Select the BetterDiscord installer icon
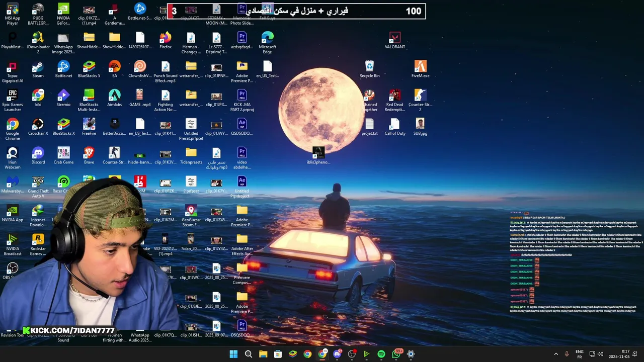Image resolution: width=644 pixels, height=362 pixels. pyautogui.click(x=114, y=127)
